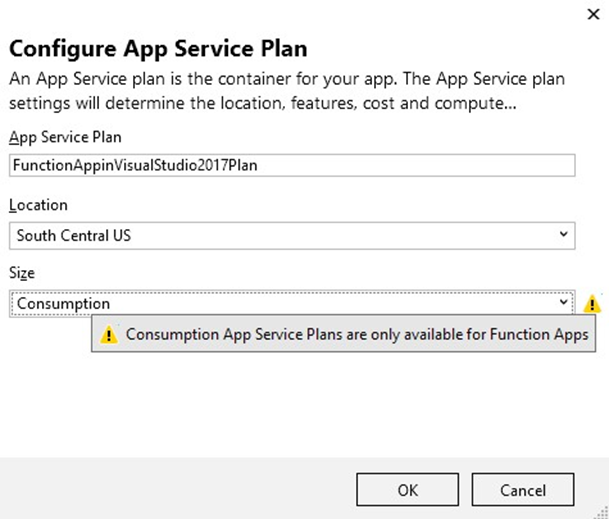Click the warning icon beside Size dropdown
609x519 pixels.
point(592,304)
